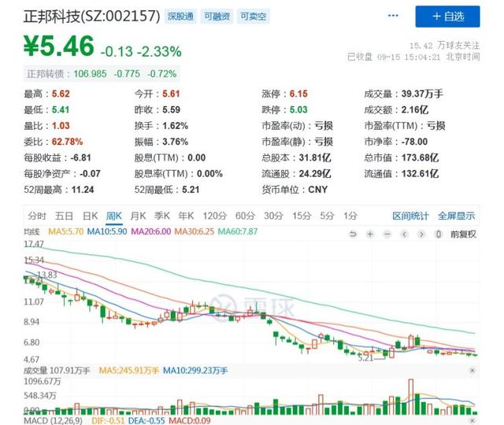Click the 涨停 value 6.15

coord(298,94)
